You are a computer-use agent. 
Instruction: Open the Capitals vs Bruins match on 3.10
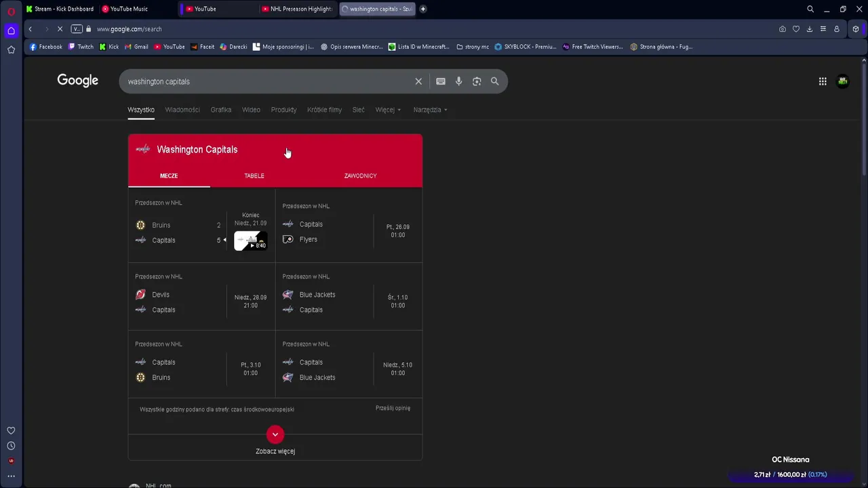click(201, 365)
